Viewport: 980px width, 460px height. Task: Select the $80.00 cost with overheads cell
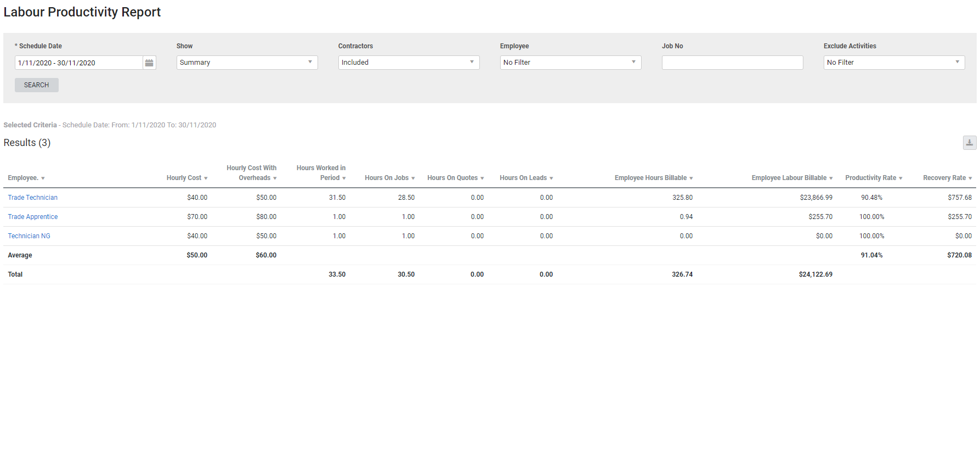[x=267, y=217]
